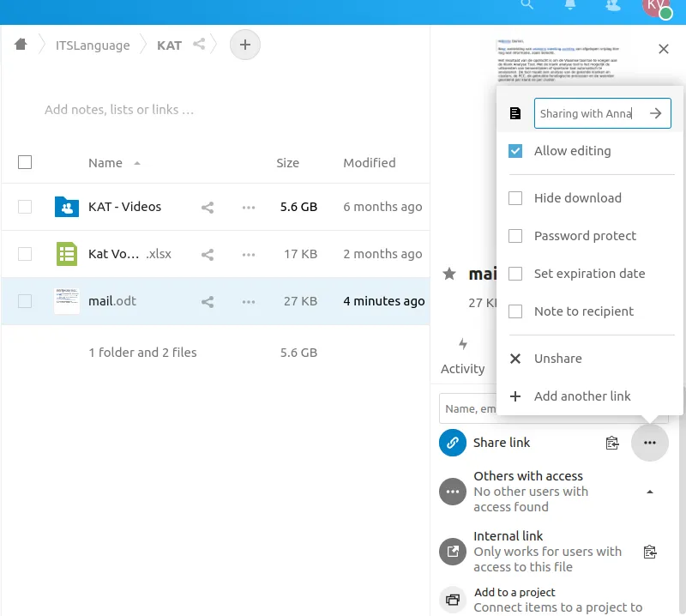Confirm the share label with arrow button
The width and height of the screenshot is (686, 616).
point(656,113)
